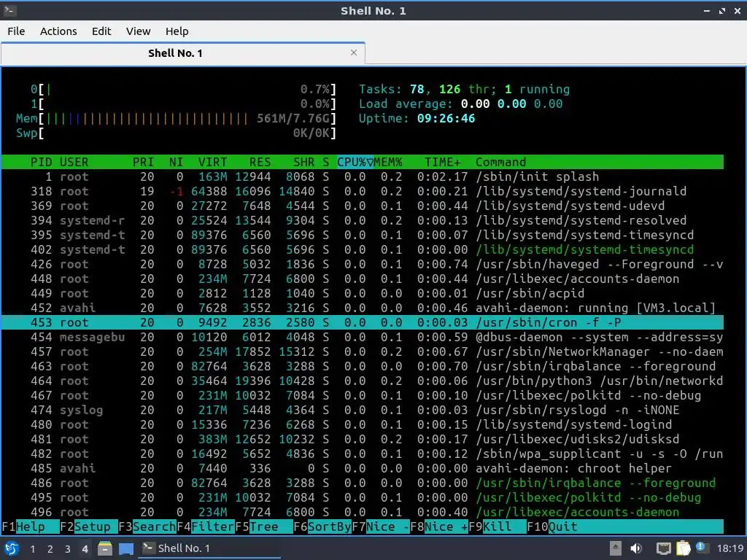747x560 pixels.
Task: Select the systemd-logind process row
Action: 362,425
